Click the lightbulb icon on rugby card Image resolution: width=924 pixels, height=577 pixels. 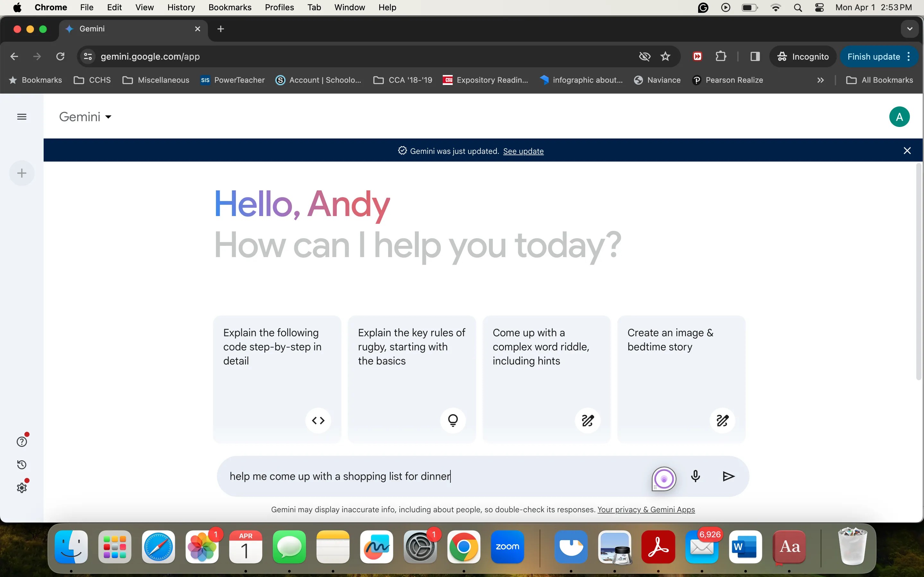(453, 420)
